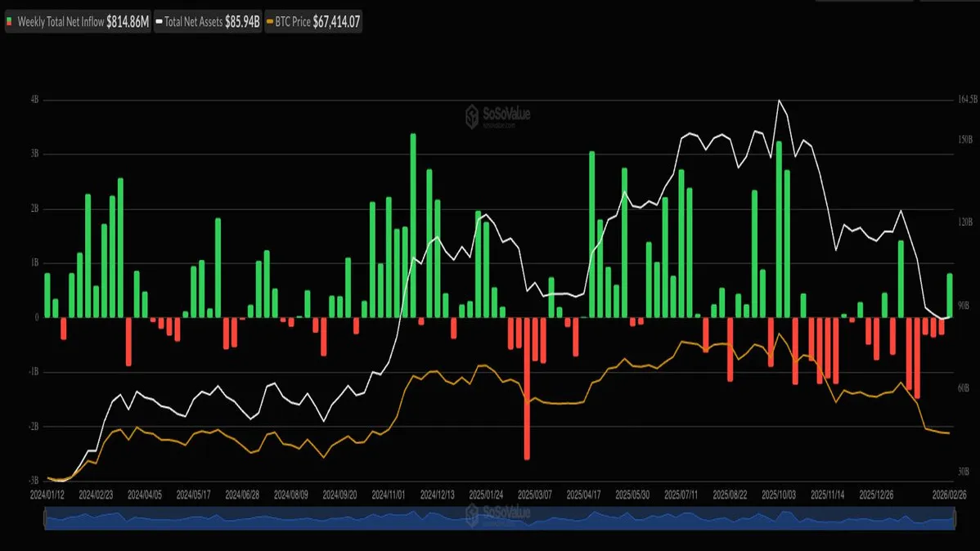Image resolution: width=980 pixels, height=551 pixels.
Task: Hide the Total Net Assets series
Action: tap(210, 23)
